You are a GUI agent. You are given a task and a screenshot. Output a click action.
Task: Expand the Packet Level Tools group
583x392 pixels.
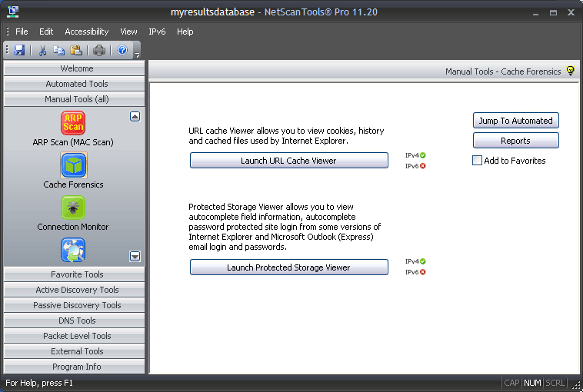(x=75, y=336)
